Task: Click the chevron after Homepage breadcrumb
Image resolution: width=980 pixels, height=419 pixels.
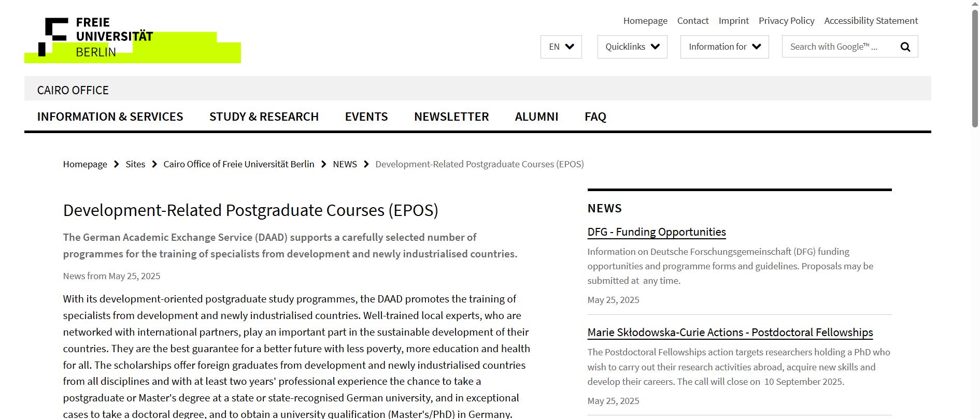Action: [x=117, y=164]
